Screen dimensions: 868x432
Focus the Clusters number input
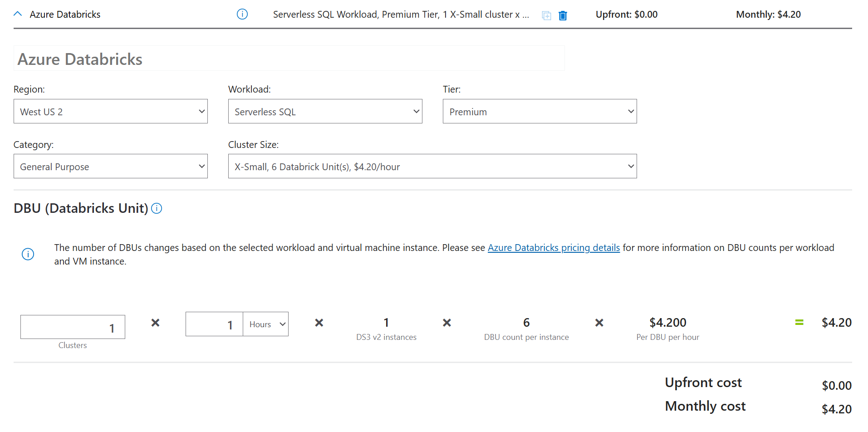pyautogui.click(x=73, y=327)
